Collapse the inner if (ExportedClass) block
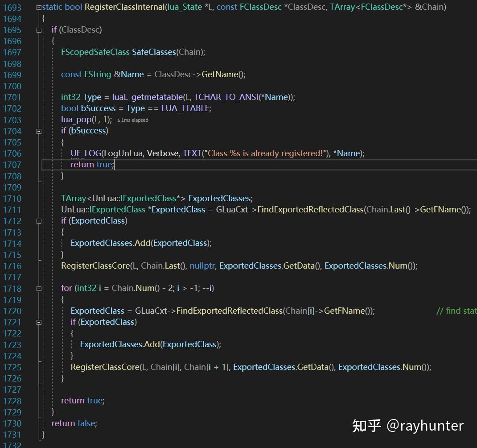Viewport: 477px width, 448px height. pyautogui.click(x=39, y=322)
